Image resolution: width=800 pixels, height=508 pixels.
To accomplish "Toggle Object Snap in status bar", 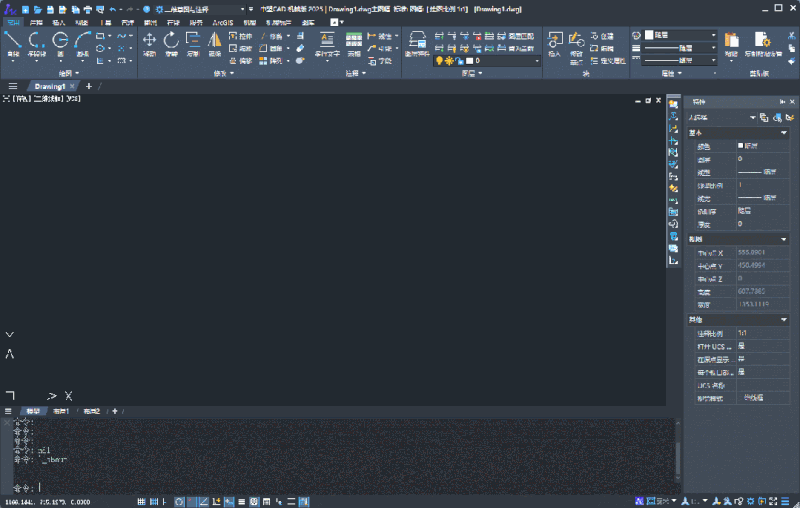I will pyautogui.click(x=192, y=502).
